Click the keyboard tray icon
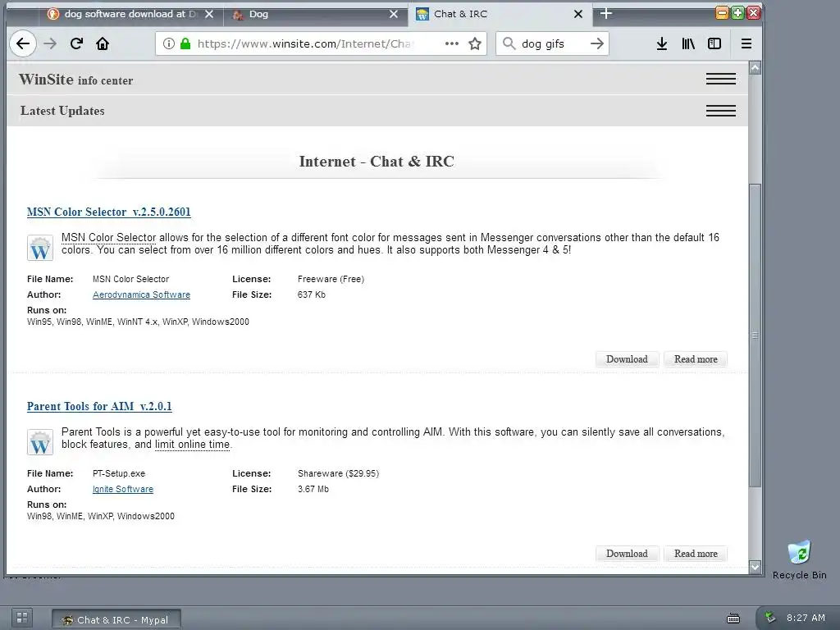 (733, 619)
